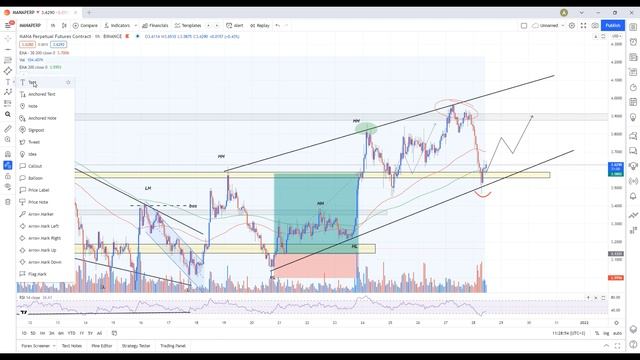Select the crosshair cursor tool
Viewport: 640px width, 360px height.
click(x=8, y=38)
